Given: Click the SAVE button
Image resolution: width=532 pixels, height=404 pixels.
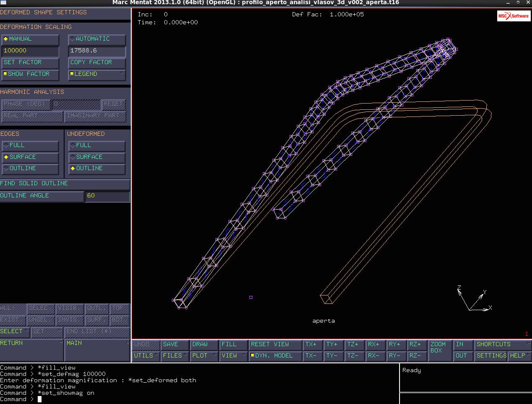Looking at the screenshot, I should click(x=175, y=344).
